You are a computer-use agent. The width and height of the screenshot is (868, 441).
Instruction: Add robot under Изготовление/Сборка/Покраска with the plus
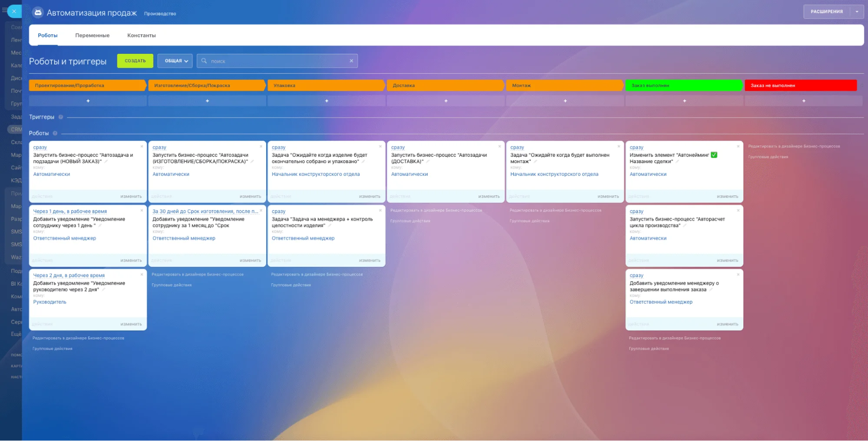(207, 101)
